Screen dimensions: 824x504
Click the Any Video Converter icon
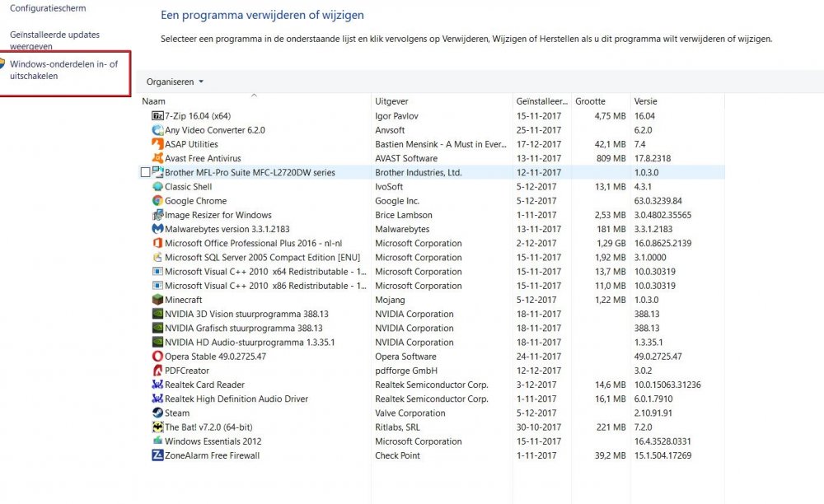(x=157, y=129)
